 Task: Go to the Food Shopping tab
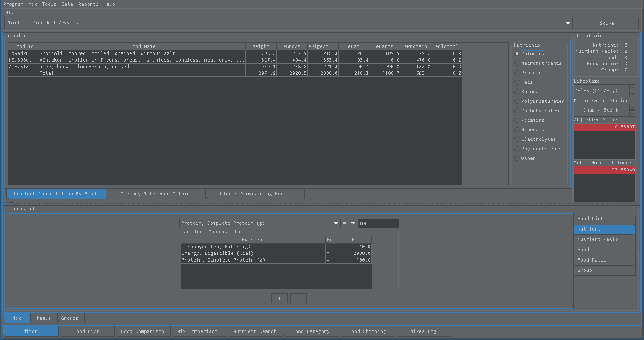coord(367,331)
